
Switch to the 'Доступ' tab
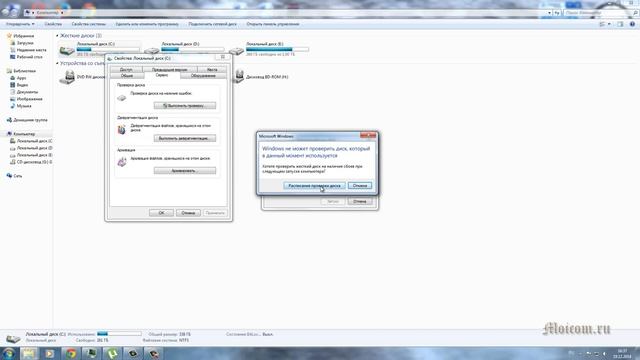click(126, 70)
